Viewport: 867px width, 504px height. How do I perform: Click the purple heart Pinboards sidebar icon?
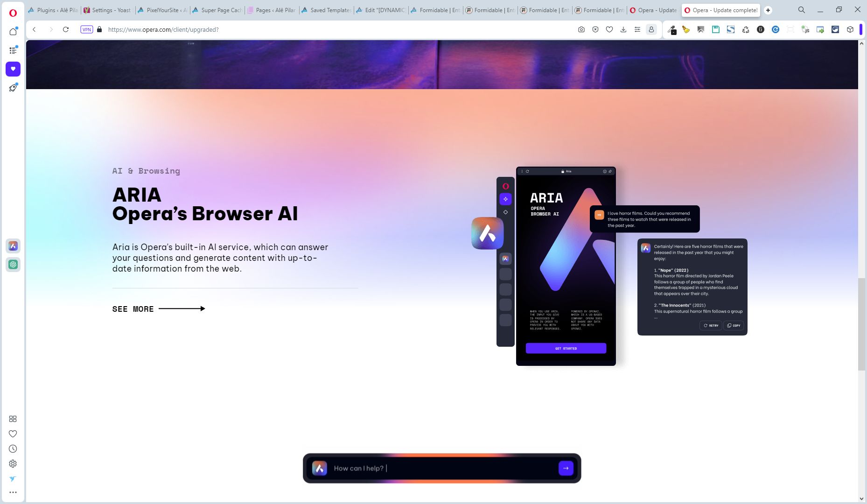point(13,69)
